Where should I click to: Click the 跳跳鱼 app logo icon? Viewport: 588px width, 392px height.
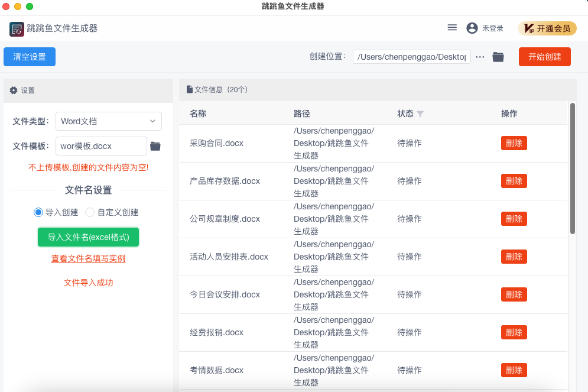[16, 28]
